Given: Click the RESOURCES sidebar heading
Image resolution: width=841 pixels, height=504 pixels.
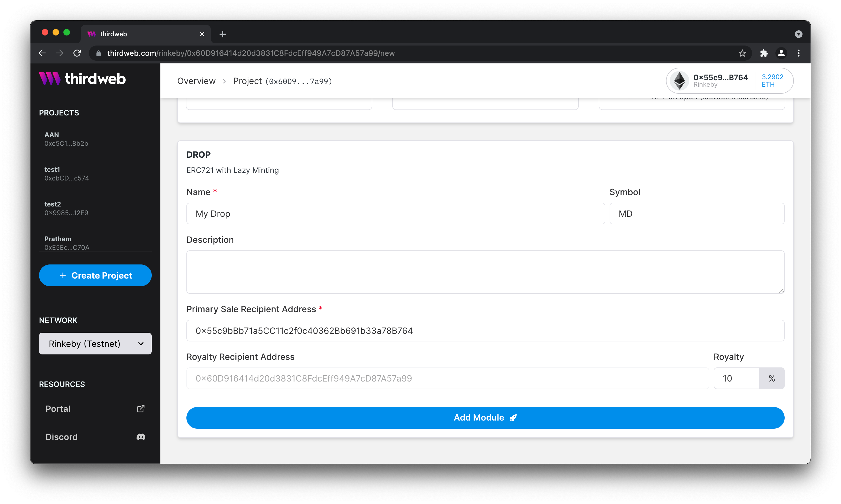Looking at the screenshot, I should click(62, 384).
